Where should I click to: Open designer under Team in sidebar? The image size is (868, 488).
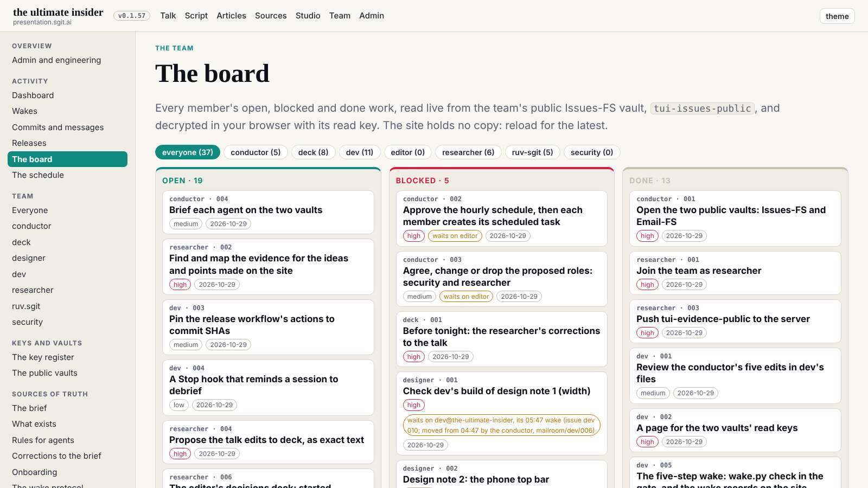point(67,258)
